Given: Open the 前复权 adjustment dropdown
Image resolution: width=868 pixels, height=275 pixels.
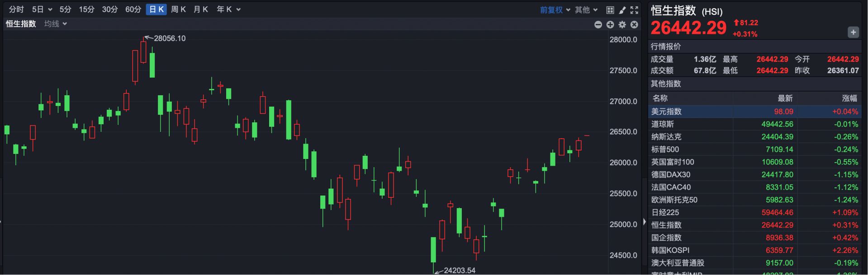Looking at the screenshot, I should pyautogui.click(x=555, y=10).
